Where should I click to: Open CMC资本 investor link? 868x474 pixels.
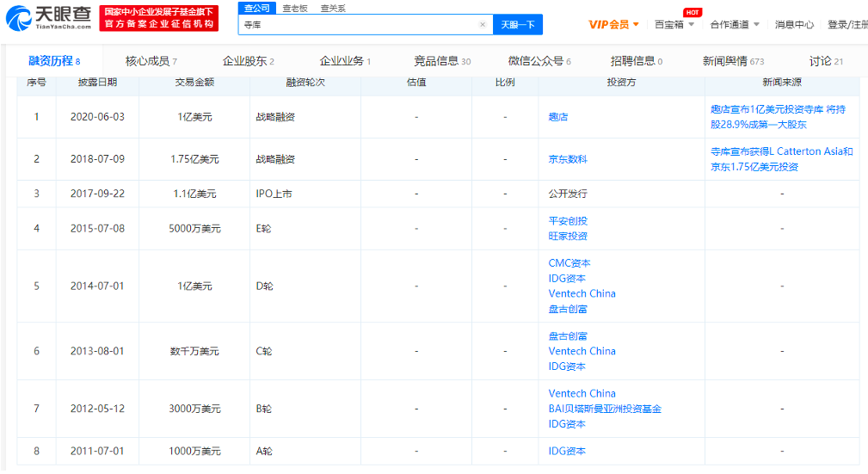point(569,263)
